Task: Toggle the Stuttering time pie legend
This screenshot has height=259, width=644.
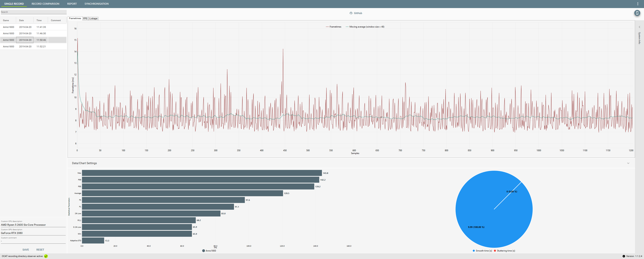Action: [x=505, y=251]
